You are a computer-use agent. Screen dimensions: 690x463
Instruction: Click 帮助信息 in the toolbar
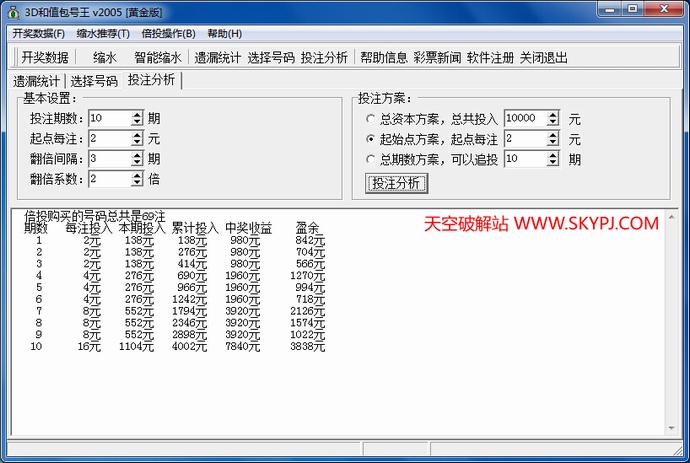pyautogui.click(x=384, y=57)
